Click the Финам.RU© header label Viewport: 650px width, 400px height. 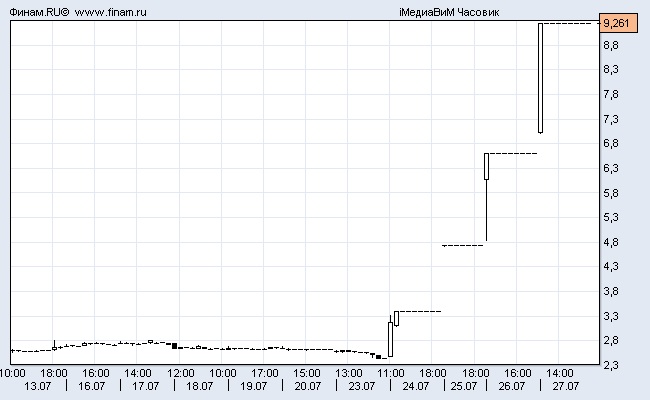[39, 12]
